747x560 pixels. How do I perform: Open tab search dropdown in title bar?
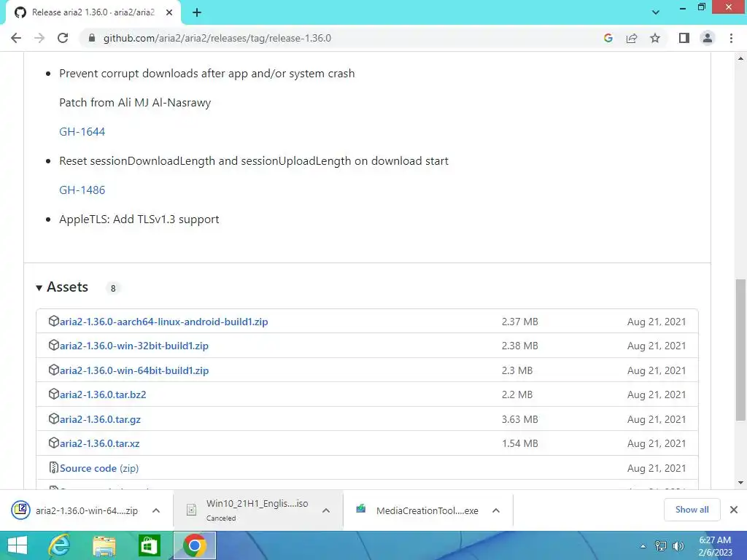tap(656, 12)
